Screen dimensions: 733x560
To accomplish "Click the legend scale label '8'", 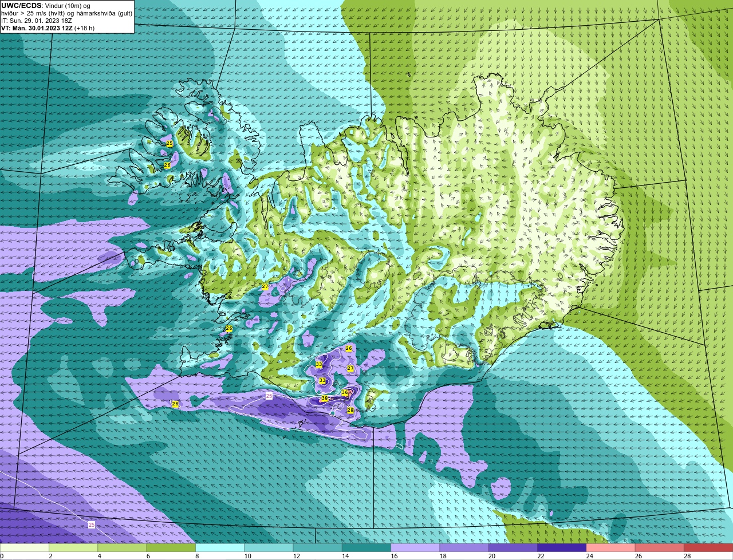I will click(x=197, y=556).
